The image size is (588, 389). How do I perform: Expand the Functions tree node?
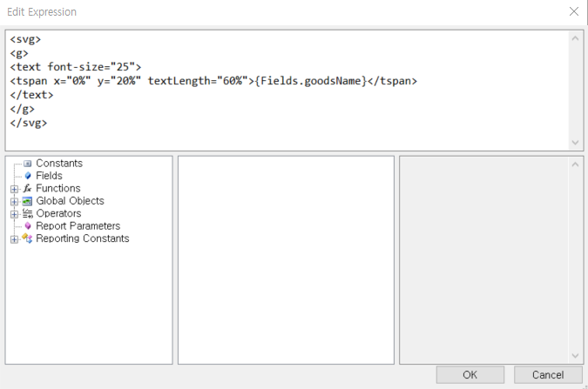[x=14, y=189]
